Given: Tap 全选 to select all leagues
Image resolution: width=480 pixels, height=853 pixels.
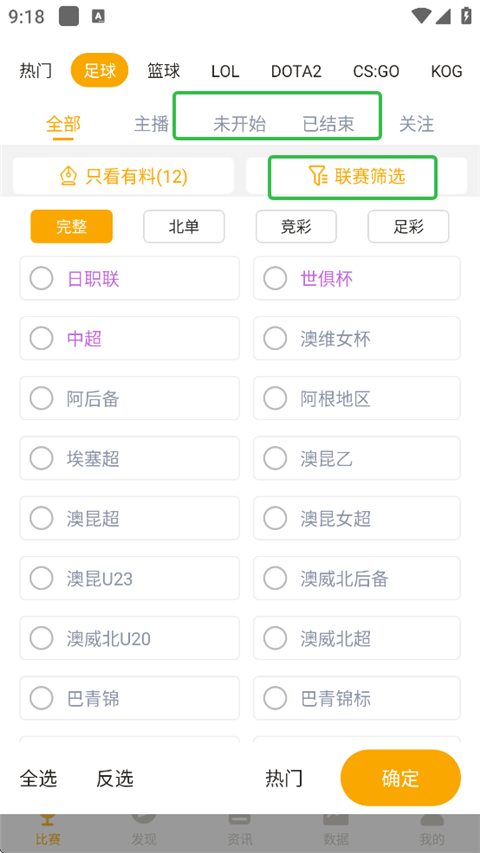Looking at the screenshot, I should [x=38, y=778].
